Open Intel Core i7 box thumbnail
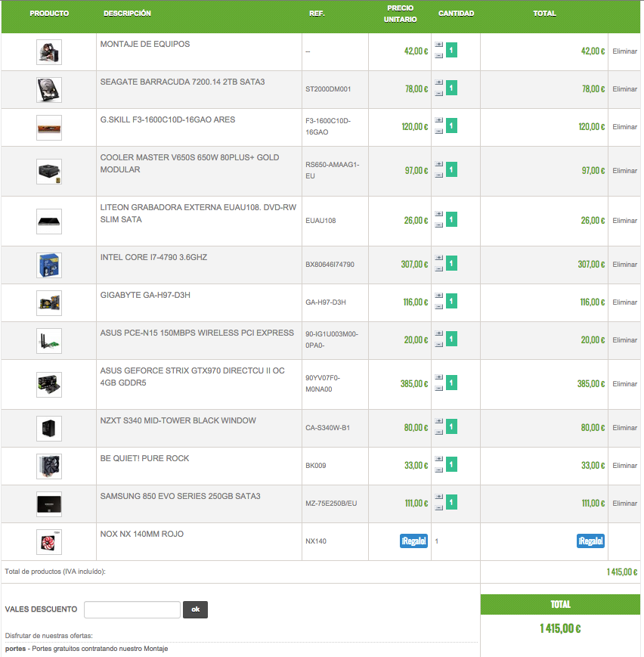Viewport: 644px width, 657px height. [49, 265]
